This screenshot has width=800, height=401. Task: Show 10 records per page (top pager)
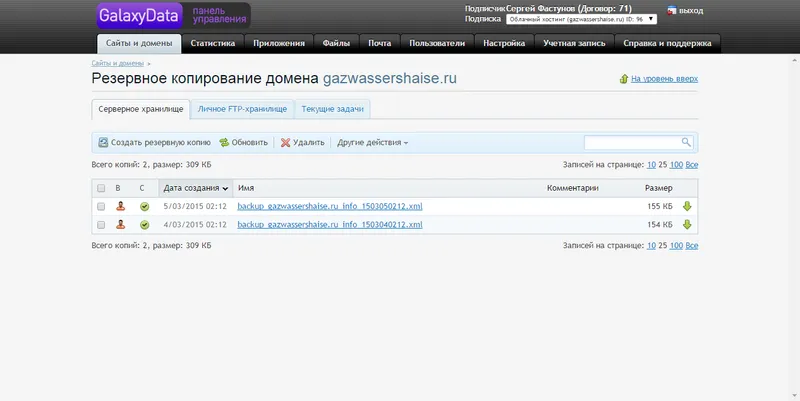(x=651, y=165)
